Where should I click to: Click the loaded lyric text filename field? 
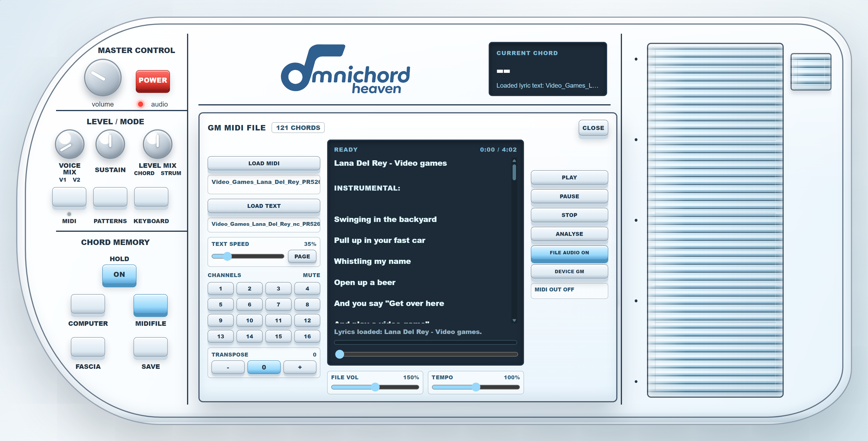(x=264, y=224)
